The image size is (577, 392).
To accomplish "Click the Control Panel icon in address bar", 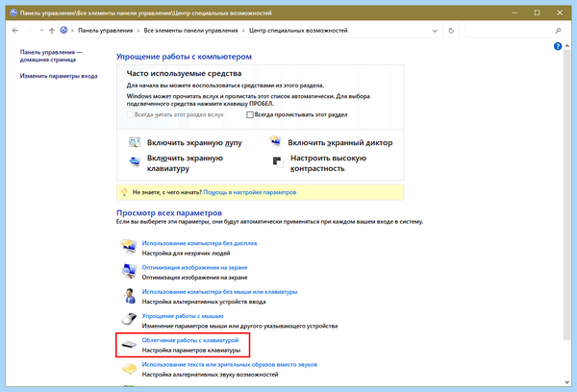I will (63, 30).
